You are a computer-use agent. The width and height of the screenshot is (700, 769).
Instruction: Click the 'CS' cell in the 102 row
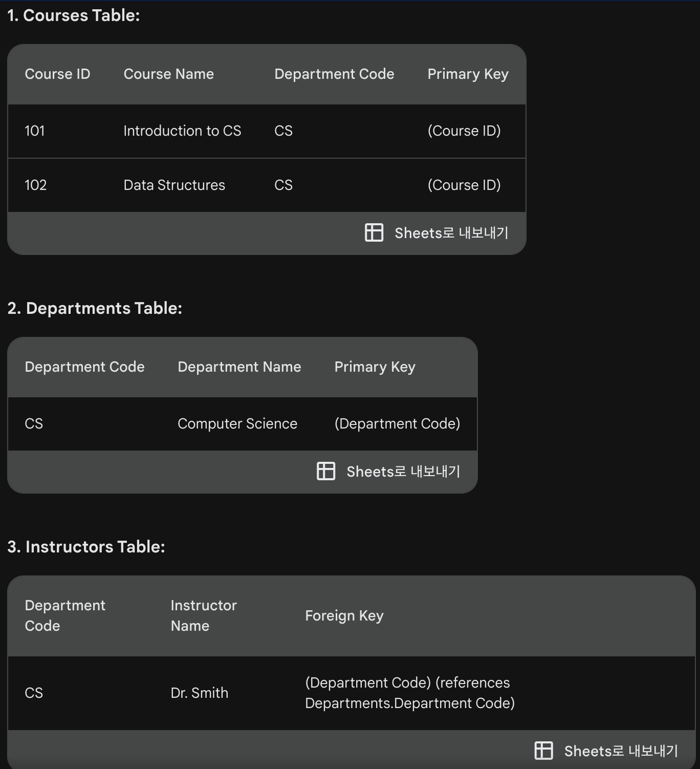tap(283, 185)
